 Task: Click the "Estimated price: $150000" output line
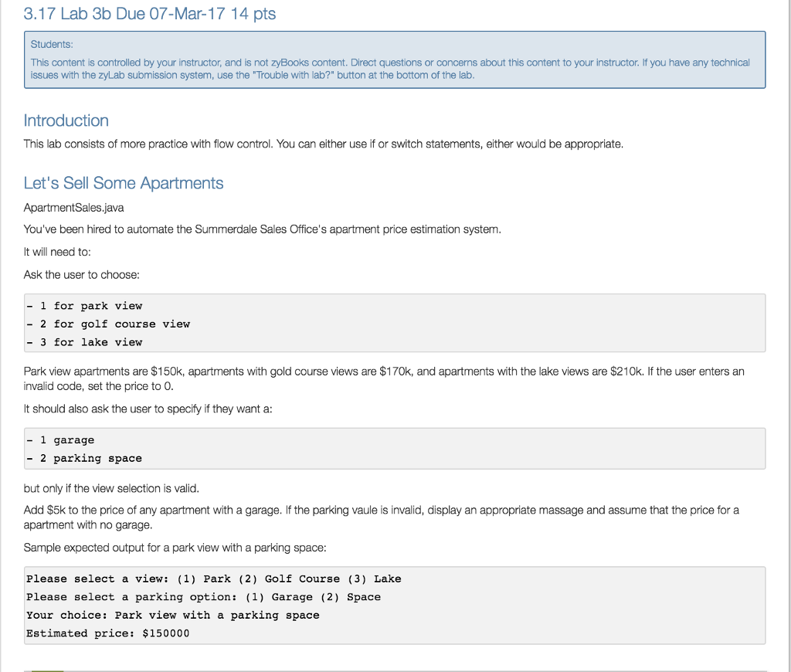pyautogui.click(x=107, y=633)
